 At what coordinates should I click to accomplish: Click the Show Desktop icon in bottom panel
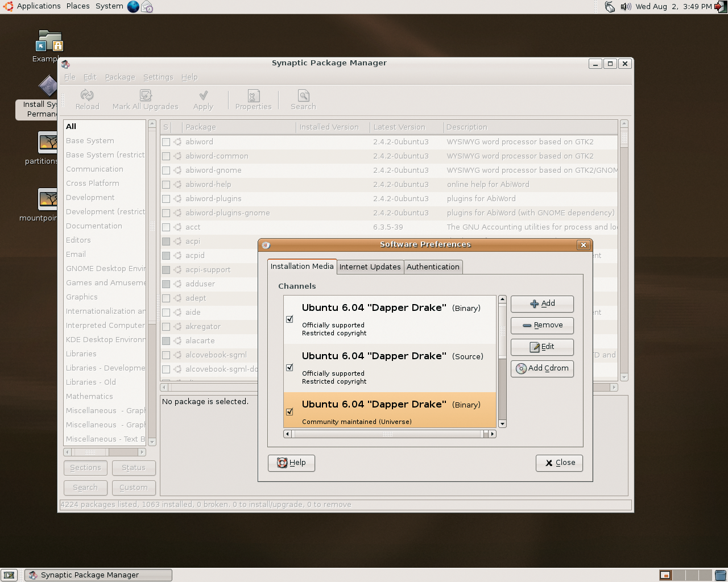click(x=9, y=575)
